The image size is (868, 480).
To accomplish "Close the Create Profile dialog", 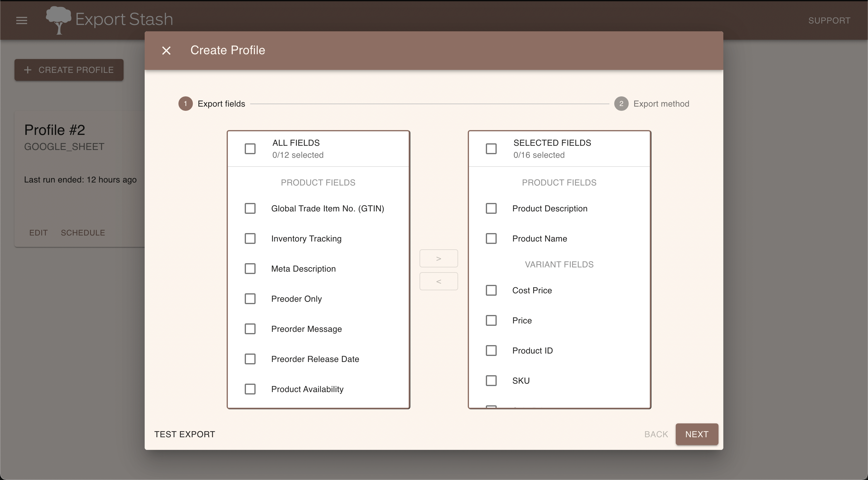I will [x=166, y=51].
